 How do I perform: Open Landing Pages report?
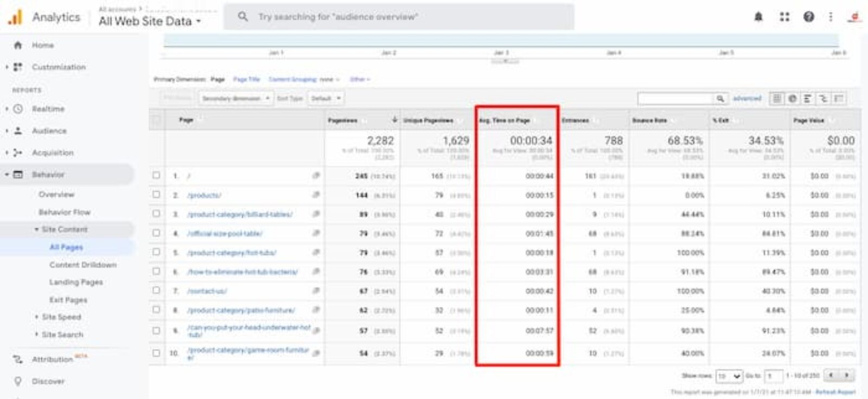76,282
